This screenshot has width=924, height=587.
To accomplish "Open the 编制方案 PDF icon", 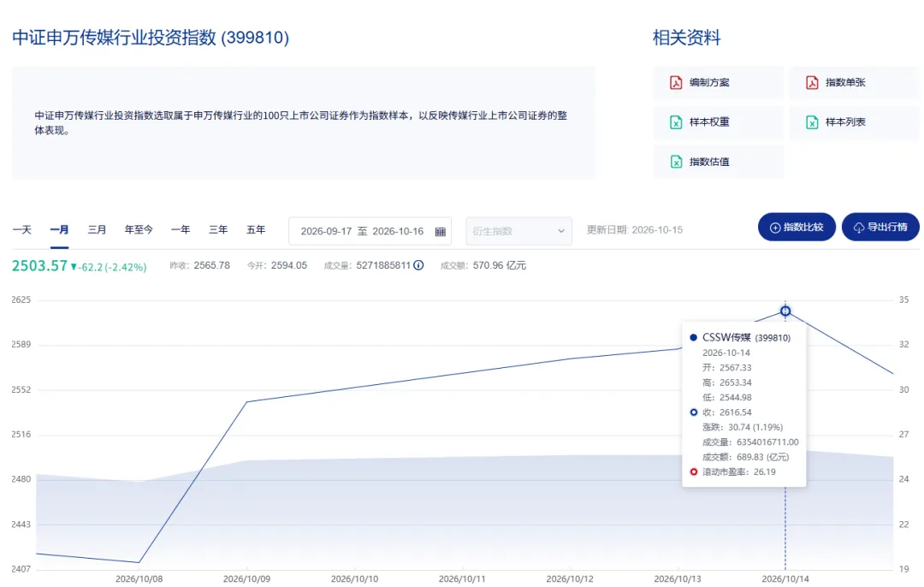I will coord(676,82).
